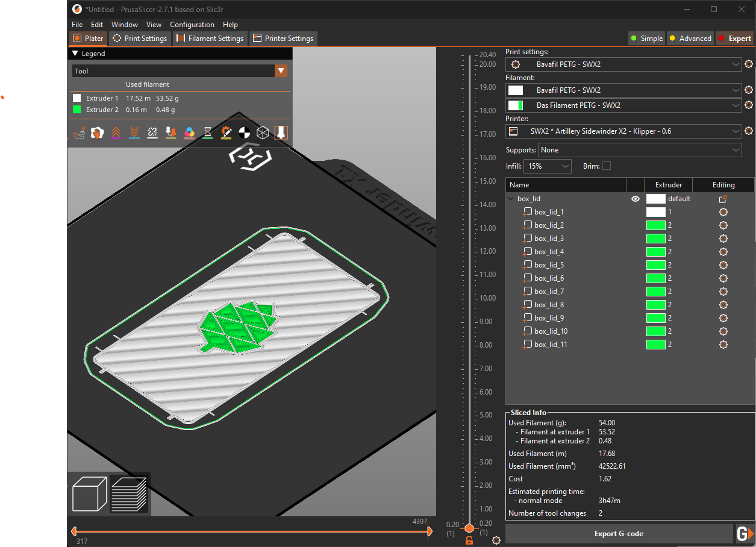The height and width of the screenshot is (547, 756).
Task: Click box_lid_3 green extruder swatch
Action: (x=656, y=239)
